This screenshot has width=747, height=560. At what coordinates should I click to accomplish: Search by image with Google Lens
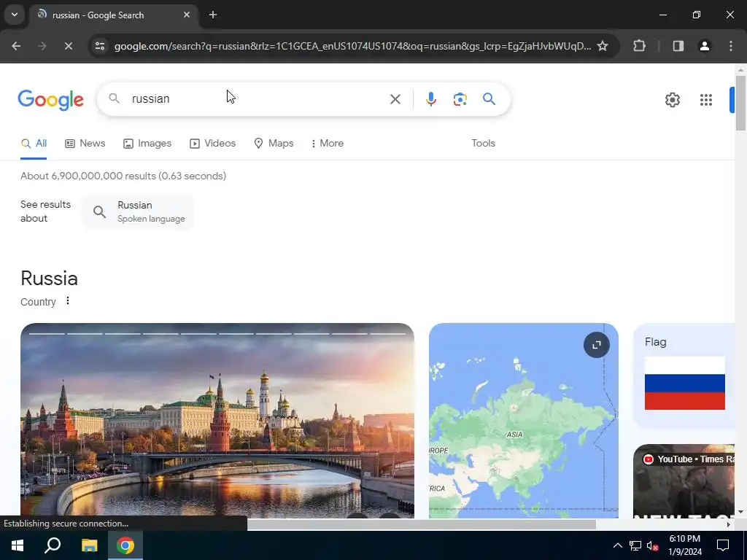click(x=460, y=99)
